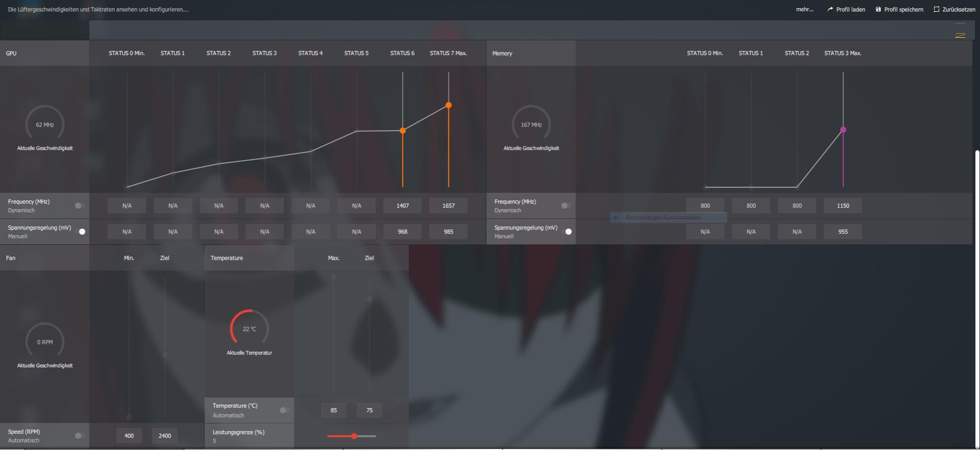
Task: Click 'Profil laden' to load a profile
Action: pyautogui.click(x=846, y=9)
